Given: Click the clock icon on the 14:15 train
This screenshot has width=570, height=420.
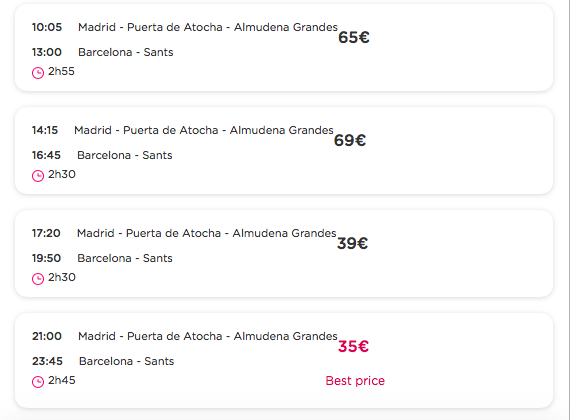Looking at the screenshot, I should [x=38, y=176].
